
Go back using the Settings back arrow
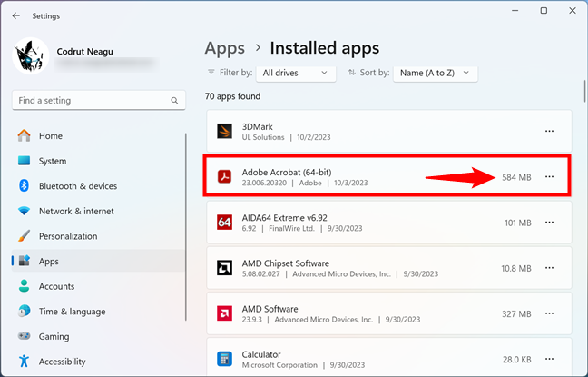point(15,15)
